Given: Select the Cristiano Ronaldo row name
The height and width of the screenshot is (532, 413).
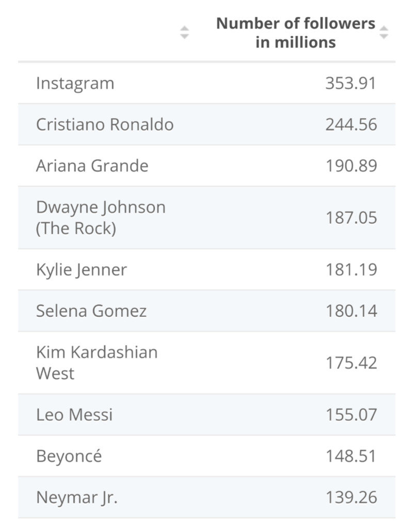Looking at the screenshot, I should (x=105, y=125).
